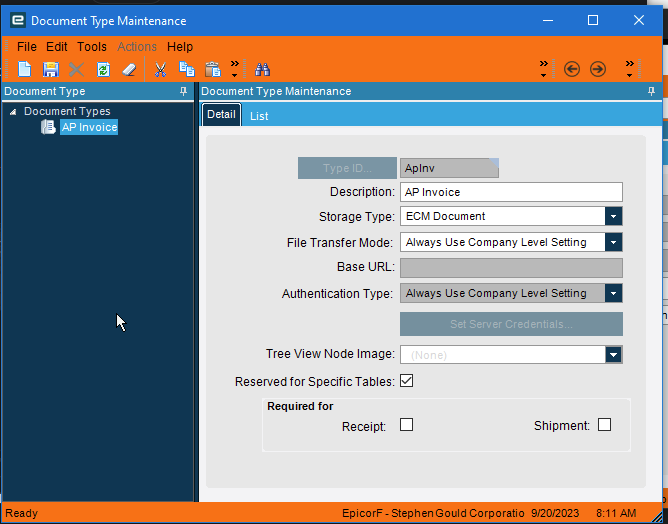This screenshot has width=668, height=524.
Task: Click the Cut scissors icon
Action: (161, 69)
